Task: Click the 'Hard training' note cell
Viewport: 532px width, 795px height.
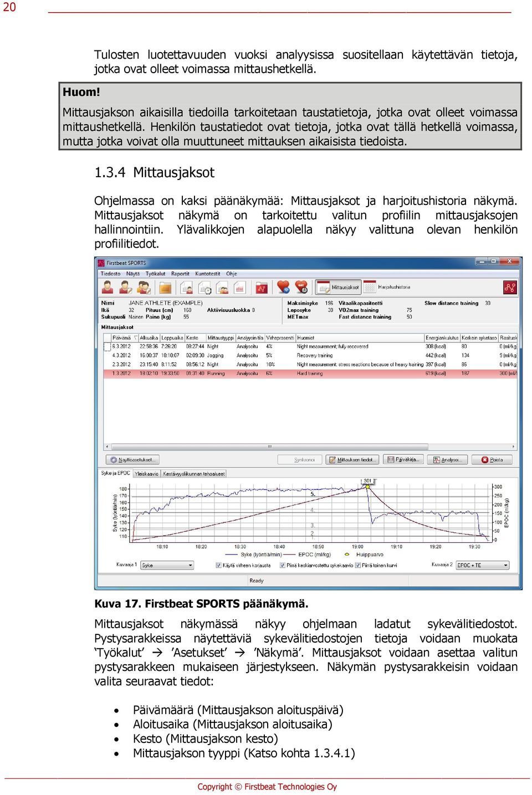Action: (310, 373)
